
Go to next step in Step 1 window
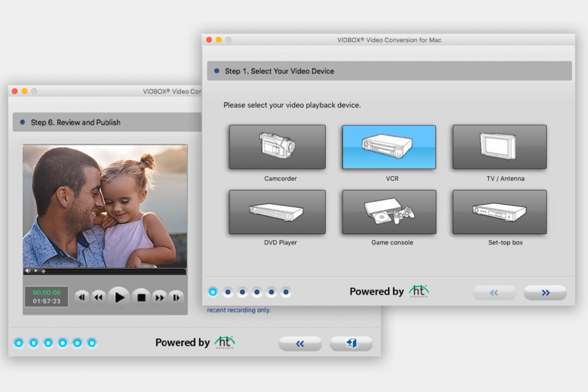[x=545, y=293]
